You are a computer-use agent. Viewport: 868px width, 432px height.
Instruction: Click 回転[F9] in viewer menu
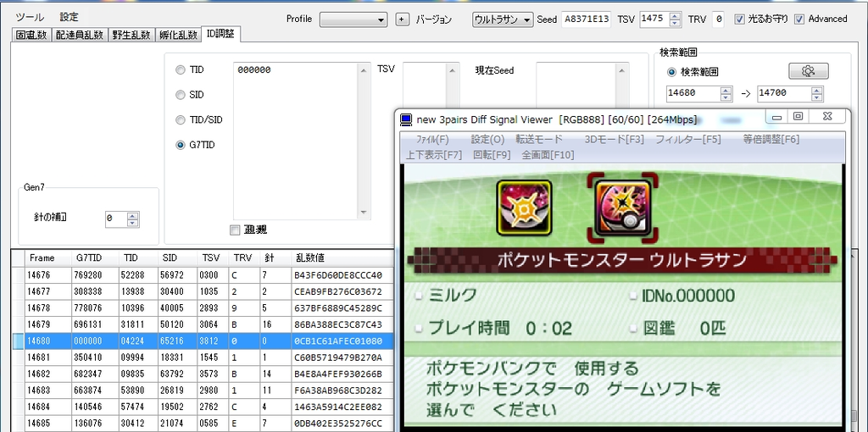click(492, 155)
